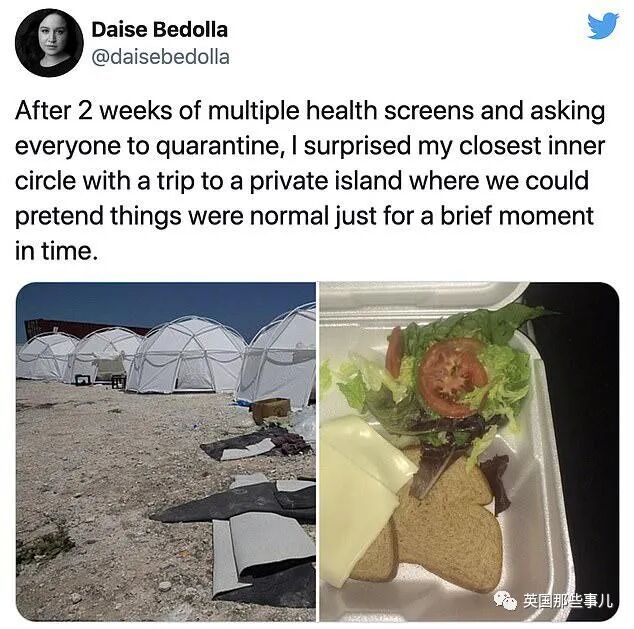This screenshot has height=629, width=634.
Task: Click the final words 'in time.'
Action: pos(57,251)
